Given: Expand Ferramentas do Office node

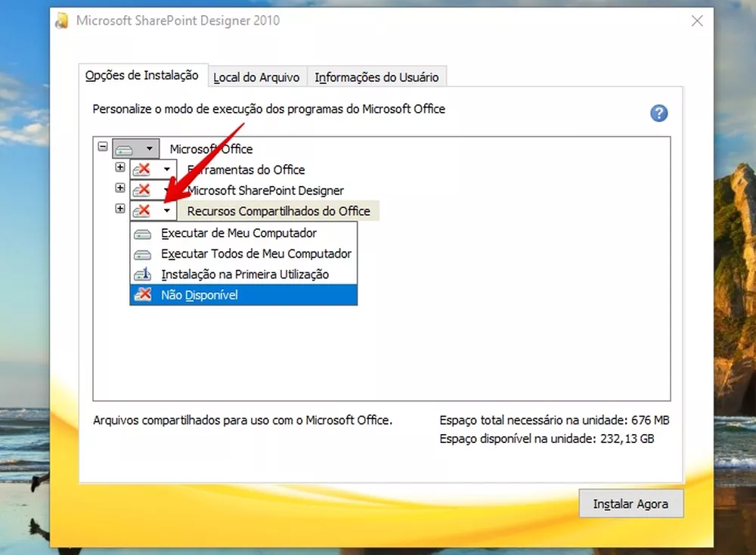Looking at the screenshot, I should pyautogui.click(x=120, y=167).
